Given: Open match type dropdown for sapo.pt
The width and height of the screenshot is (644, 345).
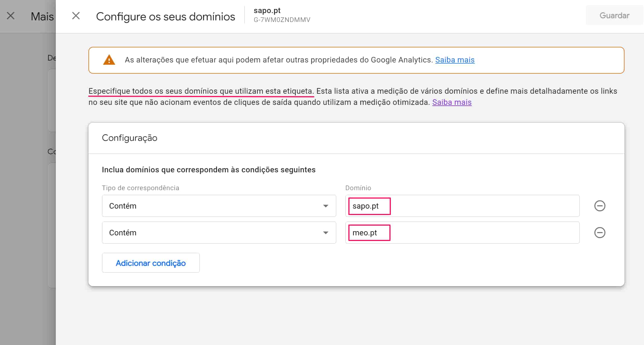Looking at the screenshot, I should [219, 206].
